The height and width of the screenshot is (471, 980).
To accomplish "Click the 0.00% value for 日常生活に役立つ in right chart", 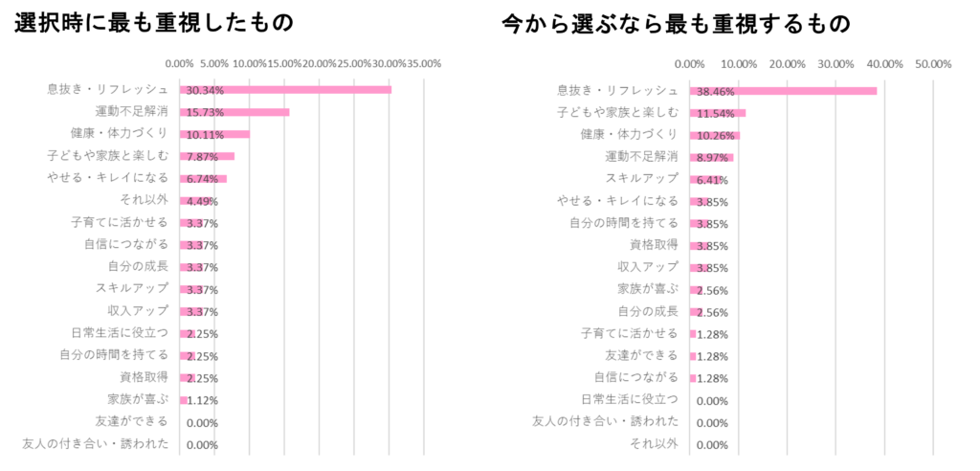I will pyautogui.click(x=712, y=401).
